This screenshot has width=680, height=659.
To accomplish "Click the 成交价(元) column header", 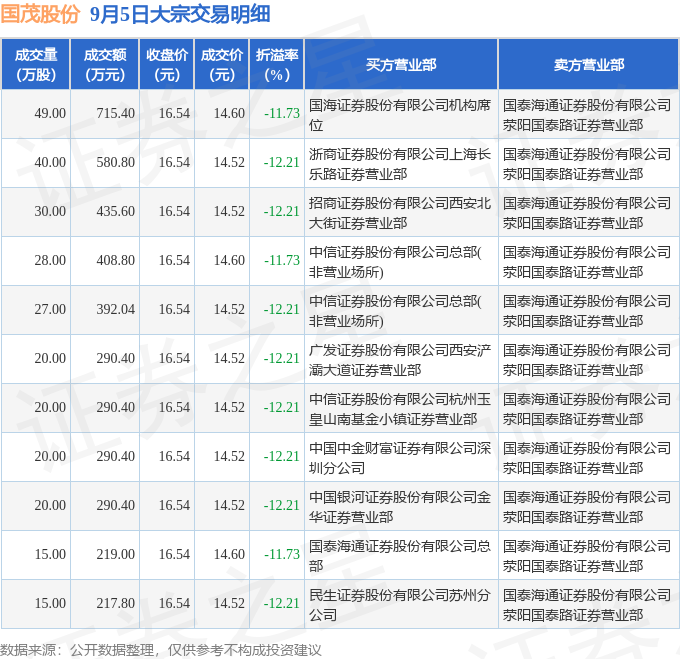I will click(222, 64).
